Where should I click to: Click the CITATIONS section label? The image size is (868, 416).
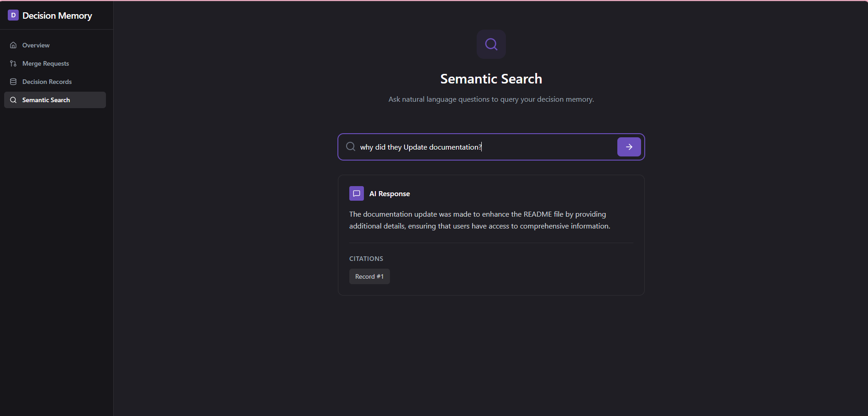pyautogui.click(x=366, y=259)
